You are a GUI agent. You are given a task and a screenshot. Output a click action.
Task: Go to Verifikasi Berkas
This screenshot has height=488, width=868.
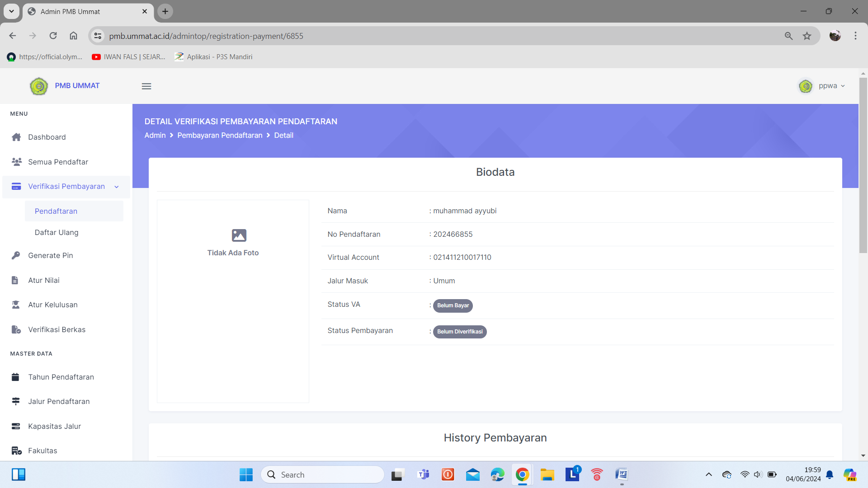57,329
